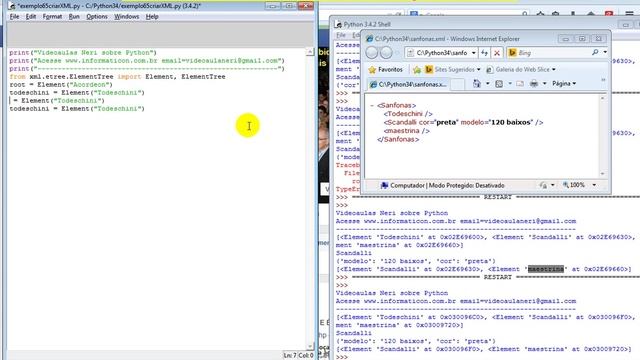Open a new blank tab in Internet Explorer
The height and width of the screenshot is (360, 640).
click(x=458, y=84)
